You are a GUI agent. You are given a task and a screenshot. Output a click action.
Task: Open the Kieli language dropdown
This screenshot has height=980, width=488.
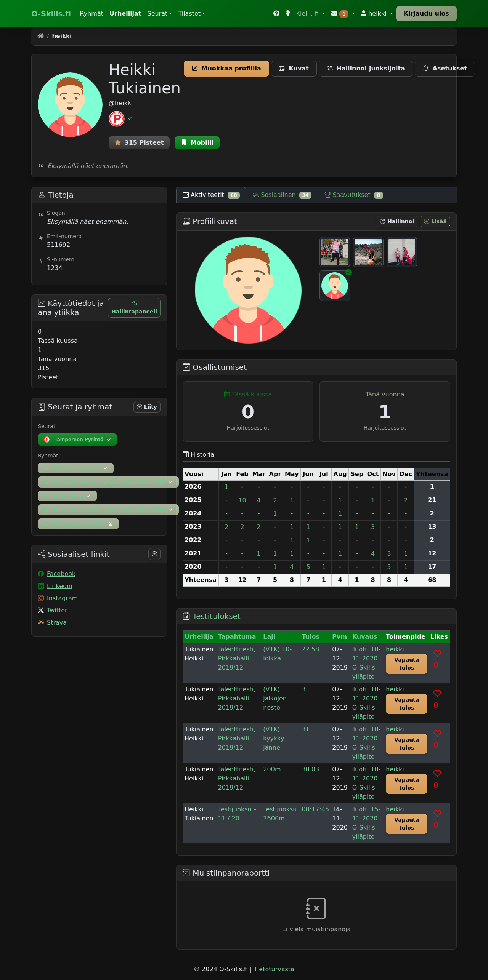click(x=310, y=14)
